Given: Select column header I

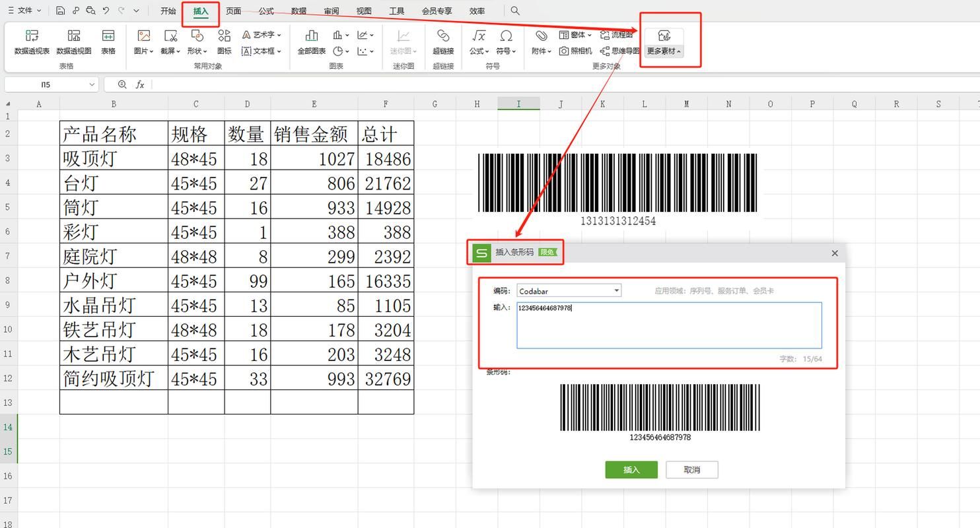Looking at the screenshot, I should [x=518, y=104].
